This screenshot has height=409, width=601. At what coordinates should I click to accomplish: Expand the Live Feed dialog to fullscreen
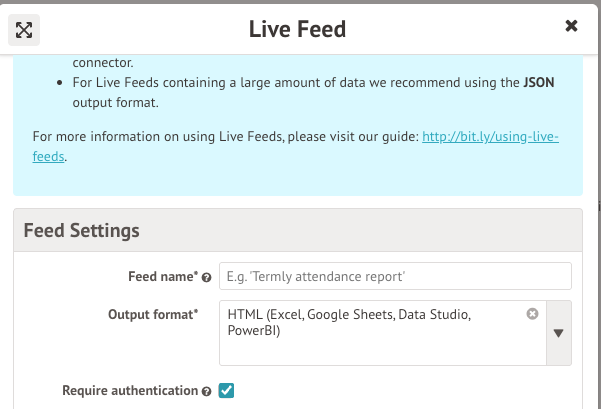24,29
